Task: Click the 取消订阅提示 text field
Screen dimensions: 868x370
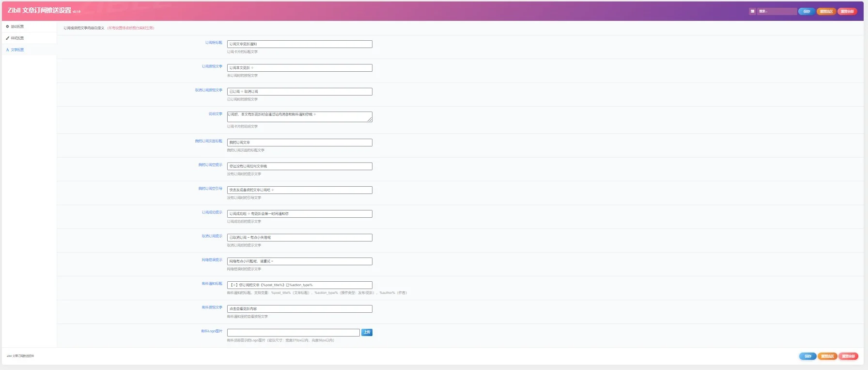Action: (x=299, y=238)
